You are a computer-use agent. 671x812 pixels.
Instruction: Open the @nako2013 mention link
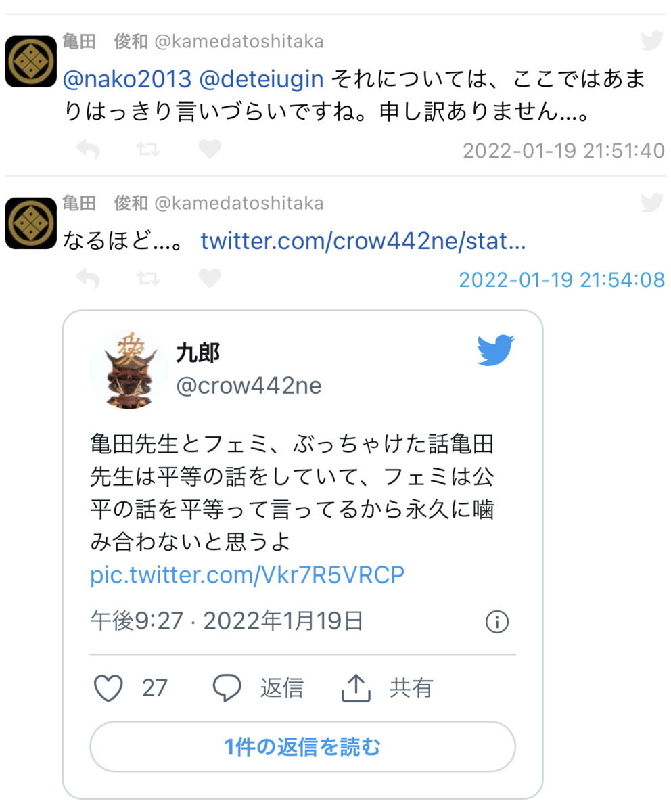127,81
